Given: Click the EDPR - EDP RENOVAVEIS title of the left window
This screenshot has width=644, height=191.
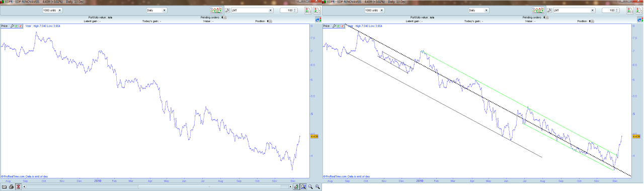Looking at the screenshot, I should pyautogui.click(x=22, y=2).
